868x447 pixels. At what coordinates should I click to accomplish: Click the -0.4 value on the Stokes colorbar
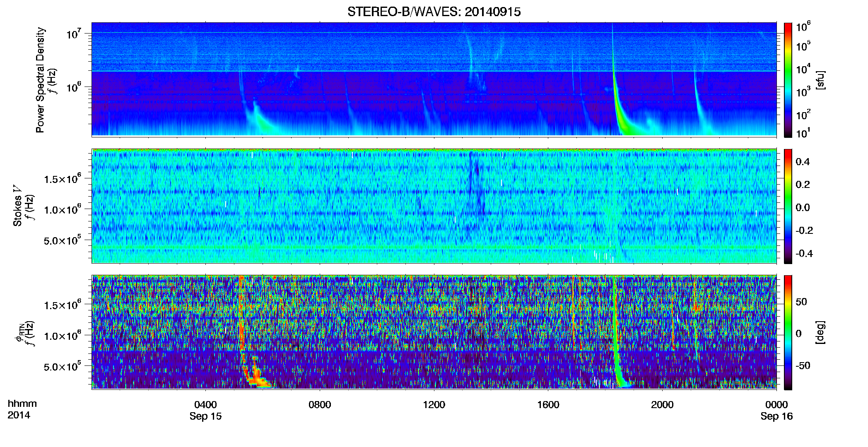(804, 253)
